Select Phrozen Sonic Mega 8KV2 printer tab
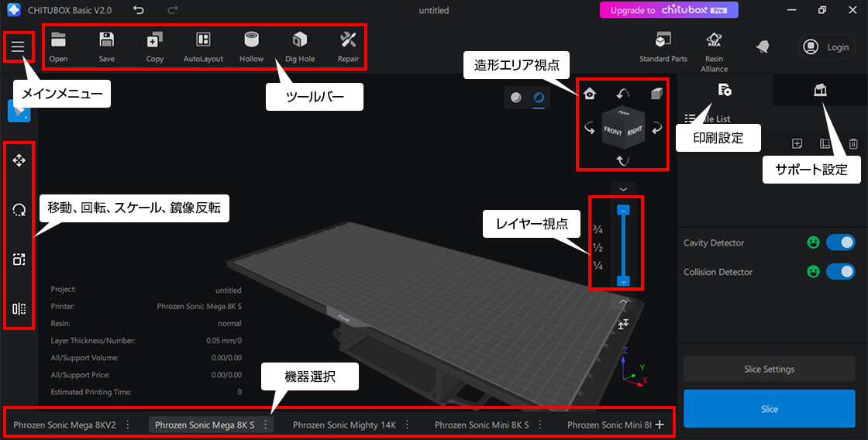The height and width of the screenshot is (440, 868). (x=65, y=425)
